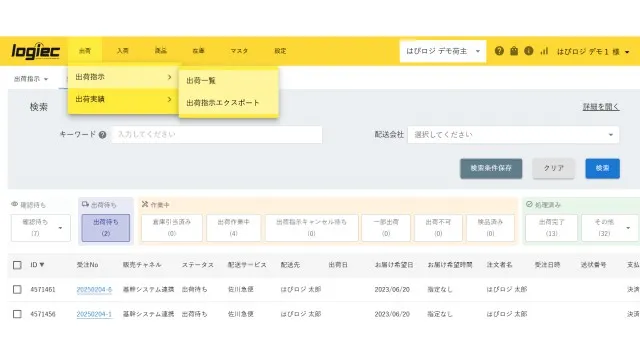Check the row for ID 4571461
640x360 pixels.
coord(17,289)
